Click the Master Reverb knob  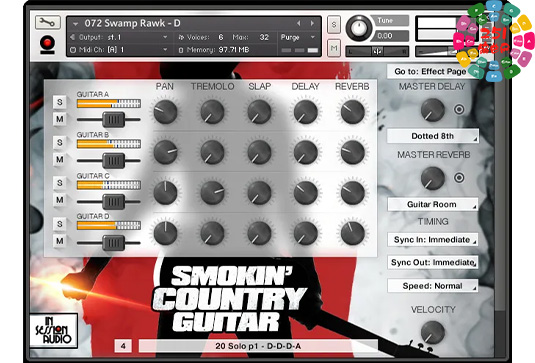pyautogui.click(x=433, y=178)
